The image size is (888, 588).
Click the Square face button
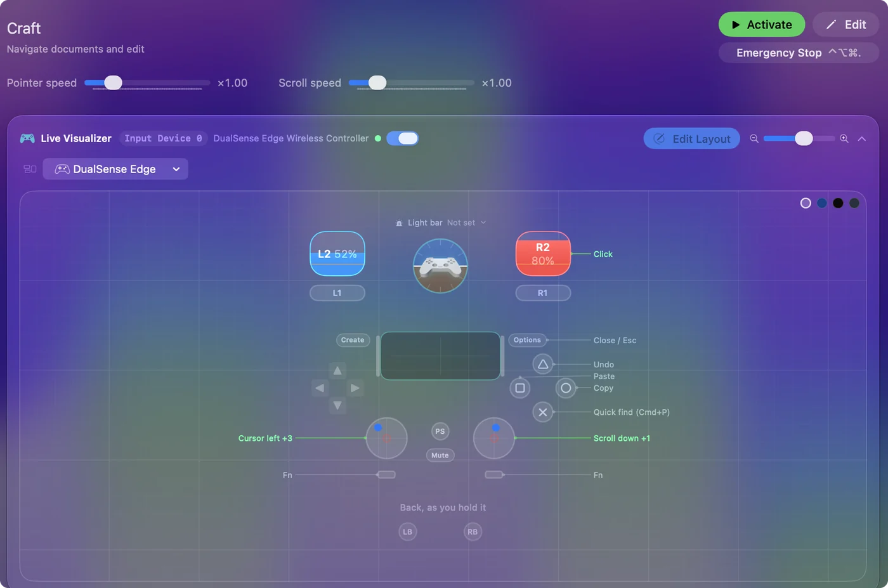point(520,388)
